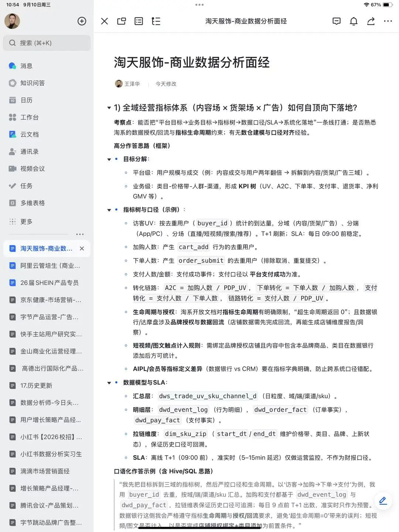
Task: Click the inline code dwd_order_fact
Action: (280, 410)
